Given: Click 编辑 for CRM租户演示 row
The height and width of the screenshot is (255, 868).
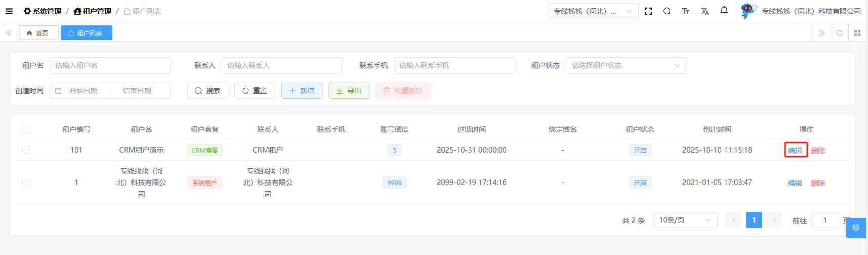Looking at the screenshot, I should tap(795, 151).
